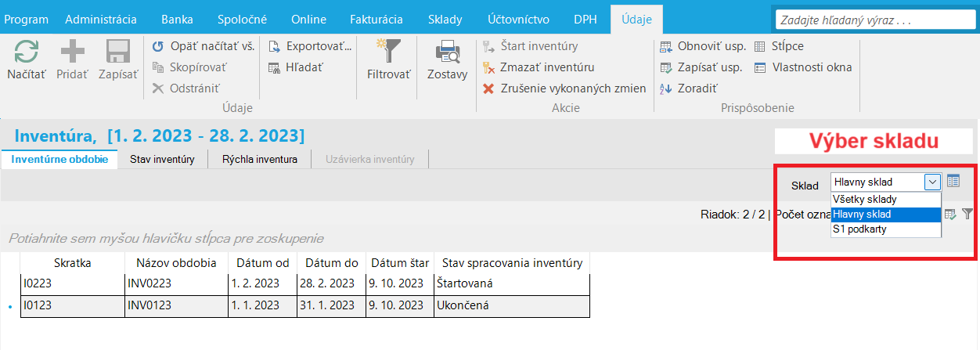
Task: Click the Zapísať floppy disk icon
Action: coord(118,52)
